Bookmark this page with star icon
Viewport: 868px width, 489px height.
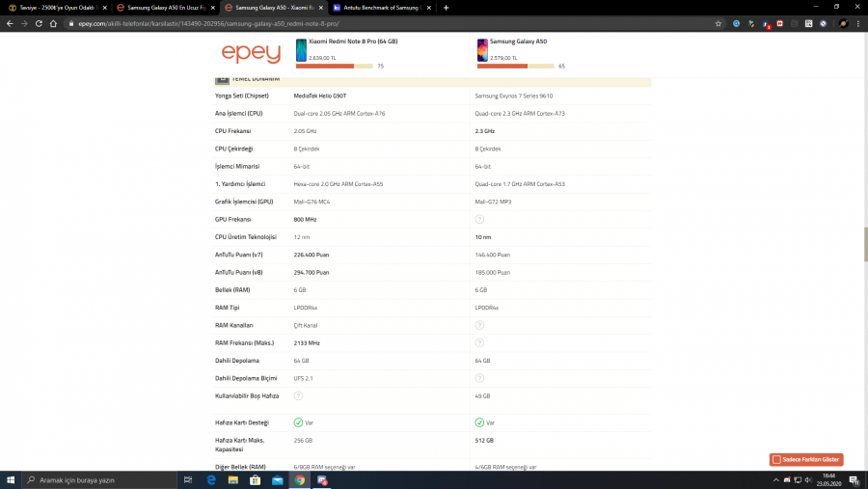tap(719, 24)
